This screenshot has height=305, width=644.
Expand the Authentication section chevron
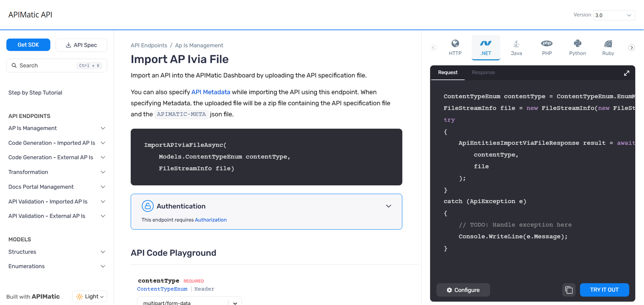388,206
